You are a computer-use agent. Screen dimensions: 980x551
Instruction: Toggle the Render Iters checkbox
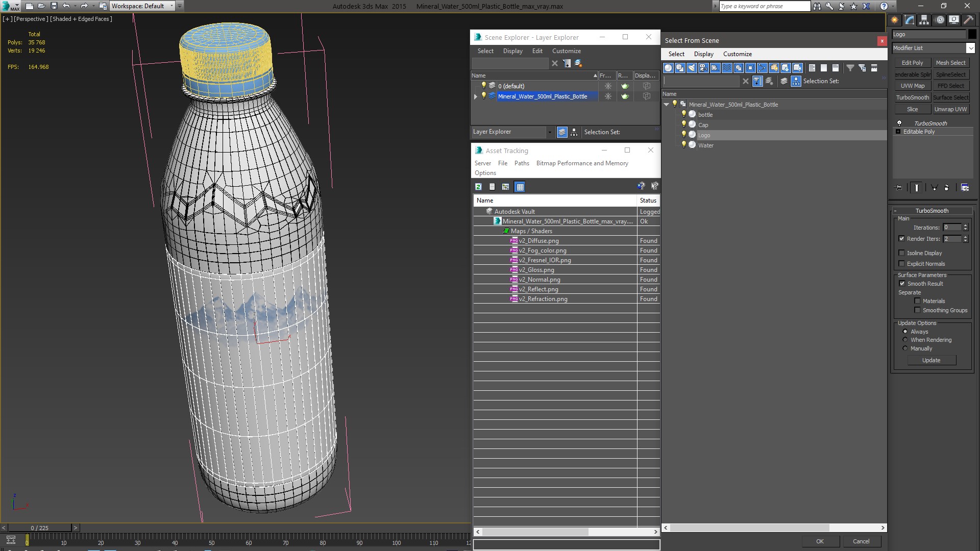click(901, 239)
